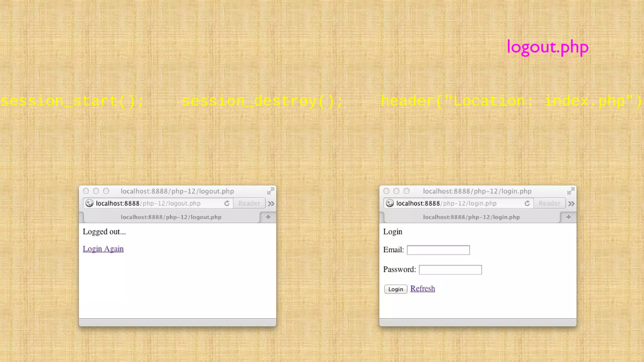The image size is (644, 362).
Task: Select the localhost:8888/php-12/logout.php tab
Action: 171,217
